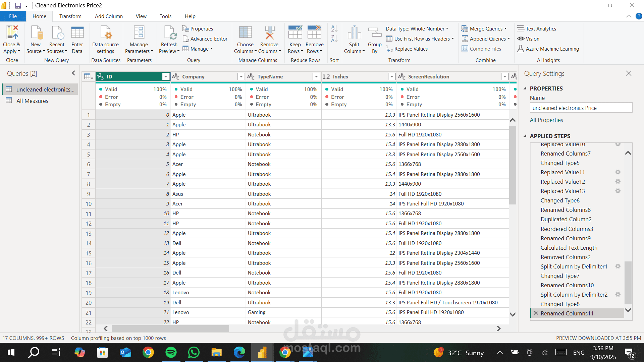Sort column descending
The height and width of the screenshot is (362, 644).
(334, 39)
